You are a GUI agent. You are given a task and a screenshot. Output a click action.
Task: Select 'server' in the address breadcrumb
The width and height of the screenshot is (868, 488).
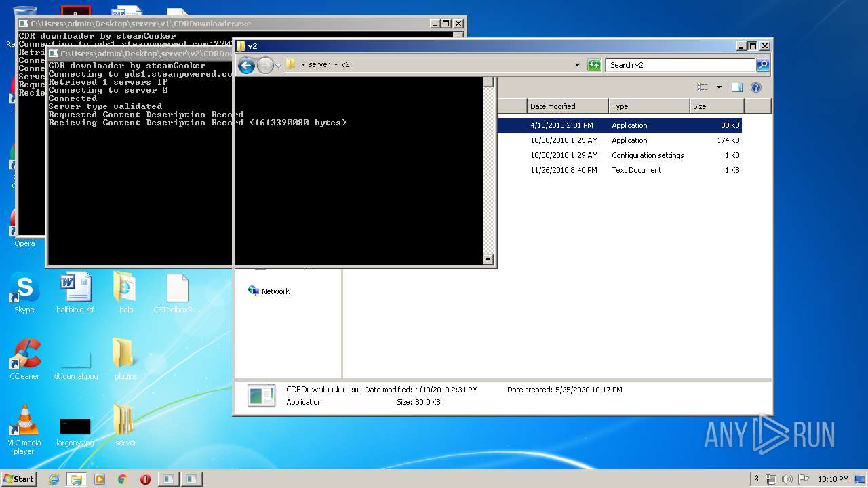319,65
